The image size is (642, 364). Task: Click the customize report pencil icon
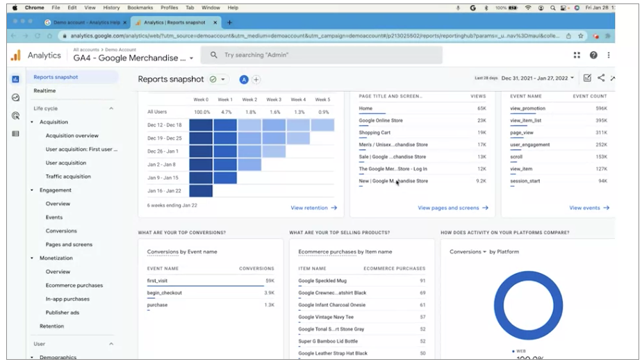[587, 78]
